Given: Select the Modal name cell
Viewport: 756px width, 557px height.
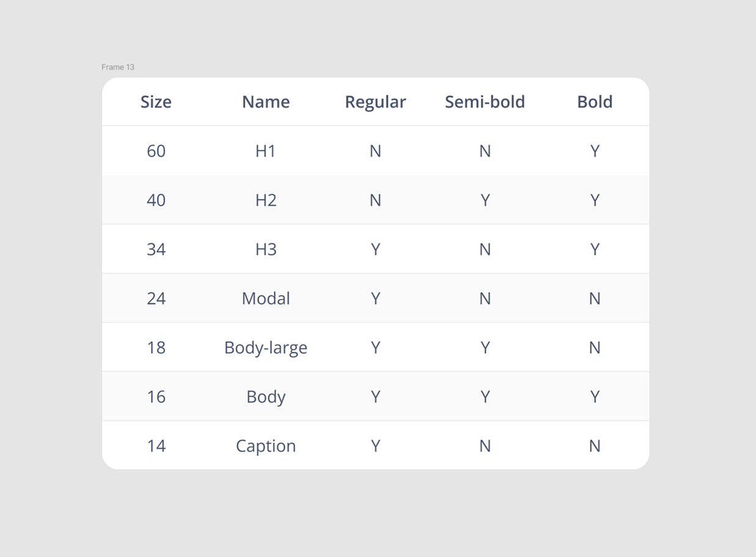Looking at the screenshot, I should (x=266, y=298).
